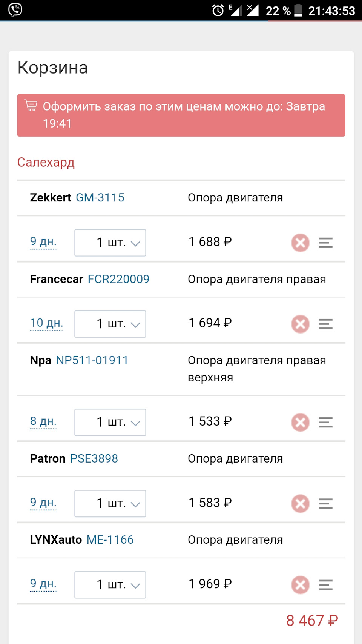Open the options menu for Francecar FCR220009
The height and width of the screenshot is (644, 362).
click(325, 324)
